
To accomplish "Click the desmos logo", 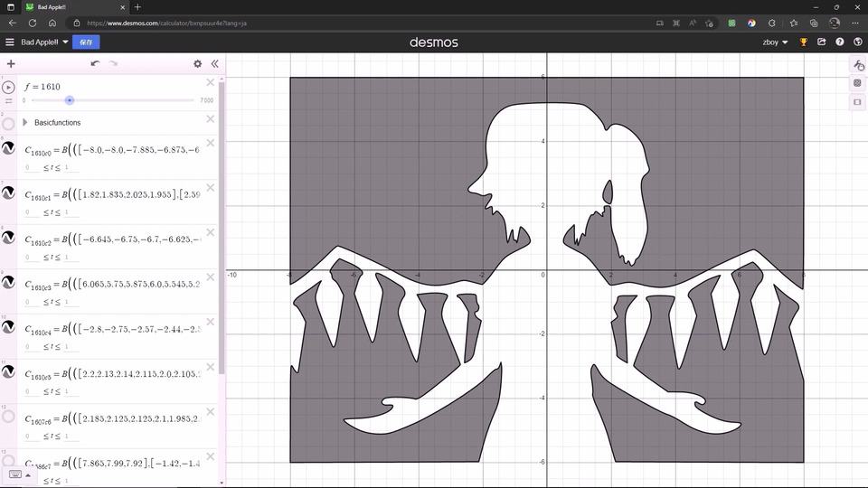I will coord(433,42).
